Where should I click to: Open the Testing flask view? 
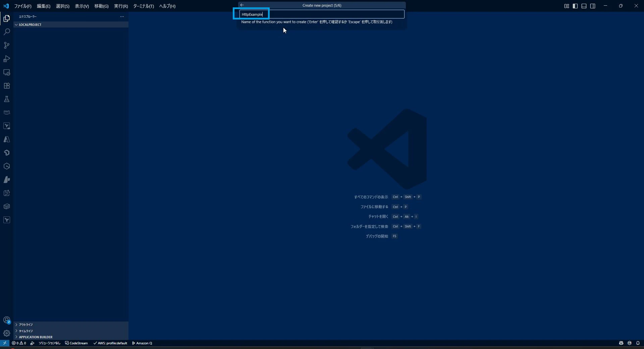click(x=6, y=99)
